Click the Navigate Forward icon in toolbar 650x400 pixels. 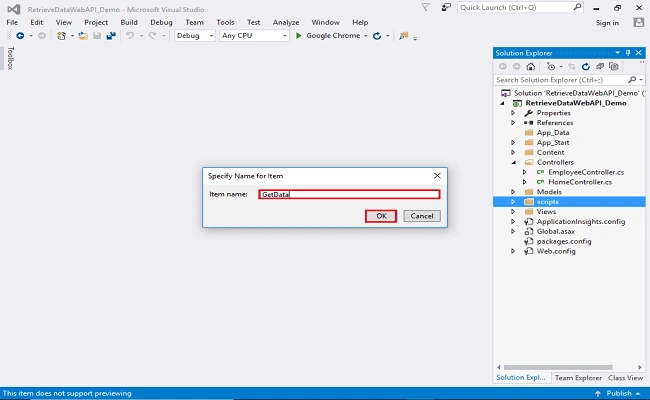(42, 36)
